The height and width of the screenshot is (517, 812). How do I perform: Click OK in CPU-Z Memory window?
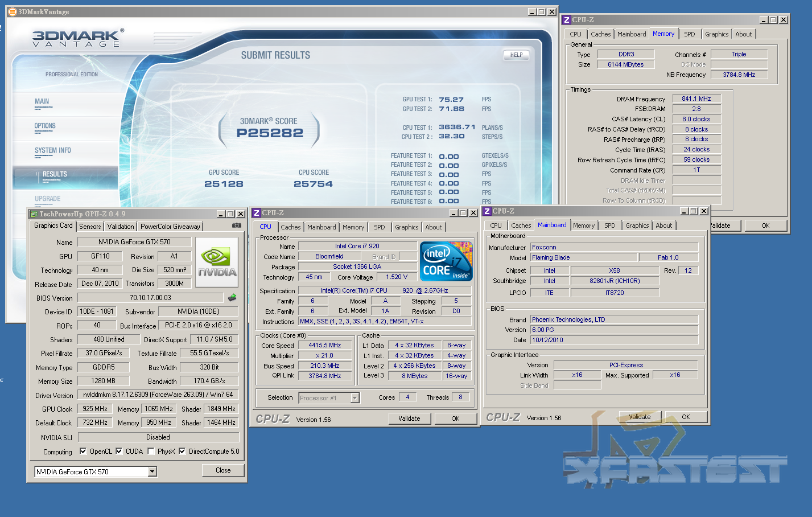click(765, 225)
